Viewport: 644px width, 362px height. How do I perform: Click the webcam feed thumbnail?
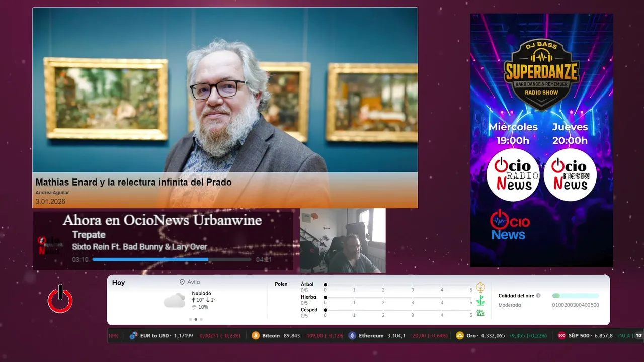coord(343,240)
